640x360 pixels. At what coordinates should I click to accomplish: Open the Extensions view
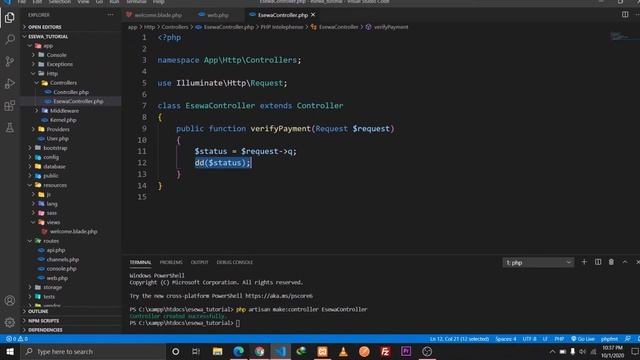(10, 106)
